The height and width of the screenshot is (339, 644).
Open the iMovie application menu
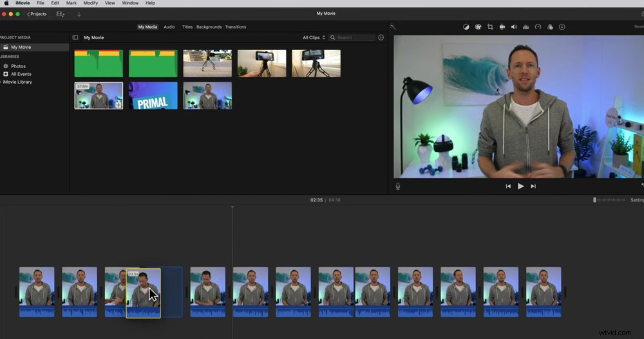pyautogui.click(x=22, y=3)
